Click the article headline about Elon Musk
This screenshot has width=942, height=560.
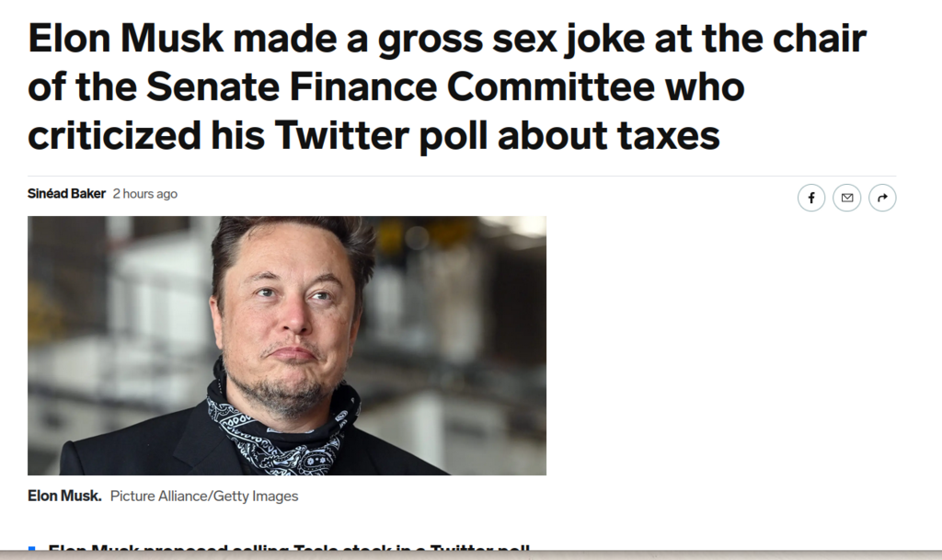[x=447, y=86]
